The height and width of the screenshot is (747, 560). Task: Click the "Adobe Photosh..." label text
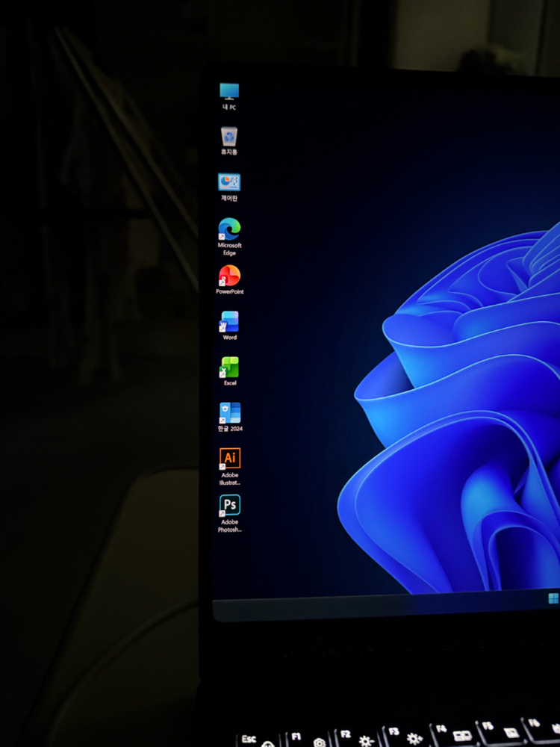coord(230,526)
